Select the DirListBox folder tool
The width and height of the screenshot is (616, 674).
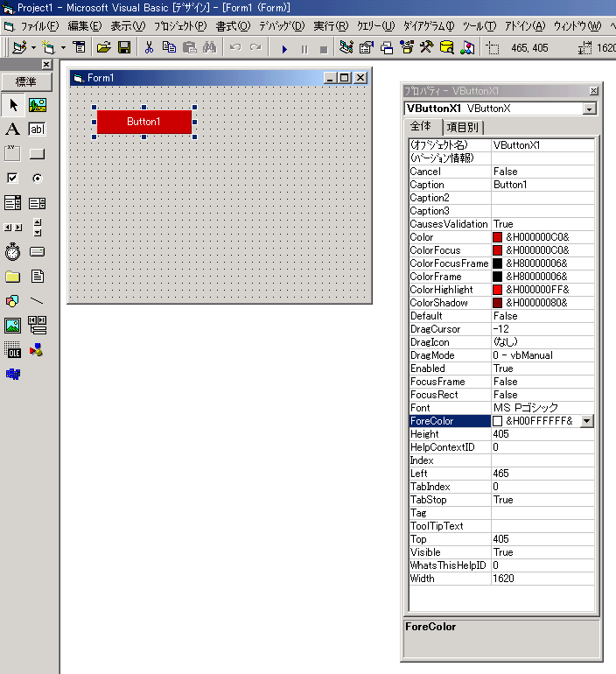point(13,277)
